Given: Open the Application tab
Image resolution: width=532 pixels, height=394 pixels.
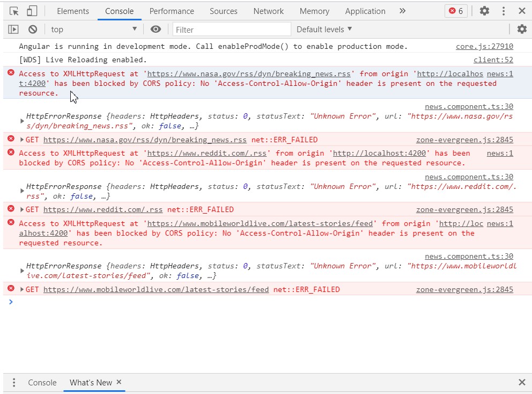Looking at the screenshot, I should 365,11.
